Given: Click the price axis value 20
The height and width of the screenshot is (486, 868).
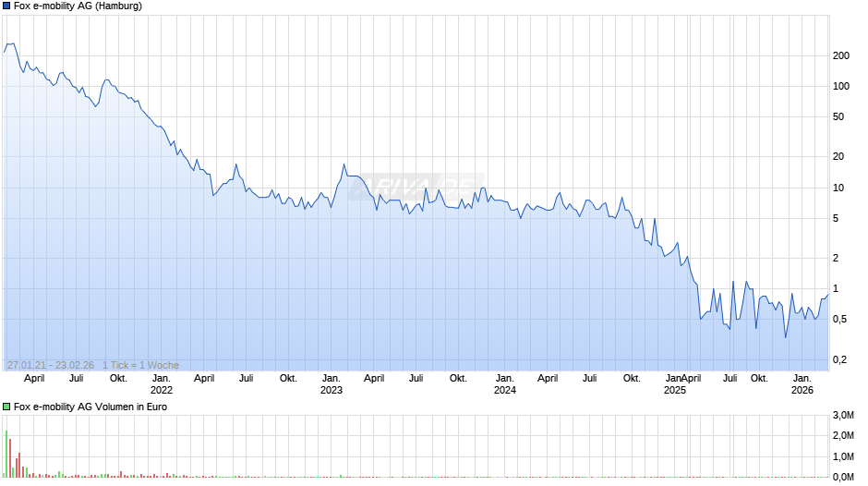Looking at the screenshot, I should coord(838,157).
